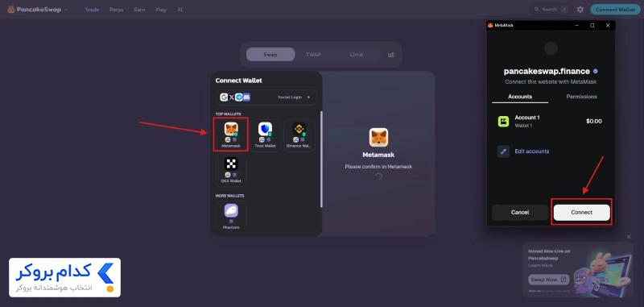This screenshot has height=307, width=644.
Task: Switch to Permissions tab in MetaMask
Action: coord(581,97)
